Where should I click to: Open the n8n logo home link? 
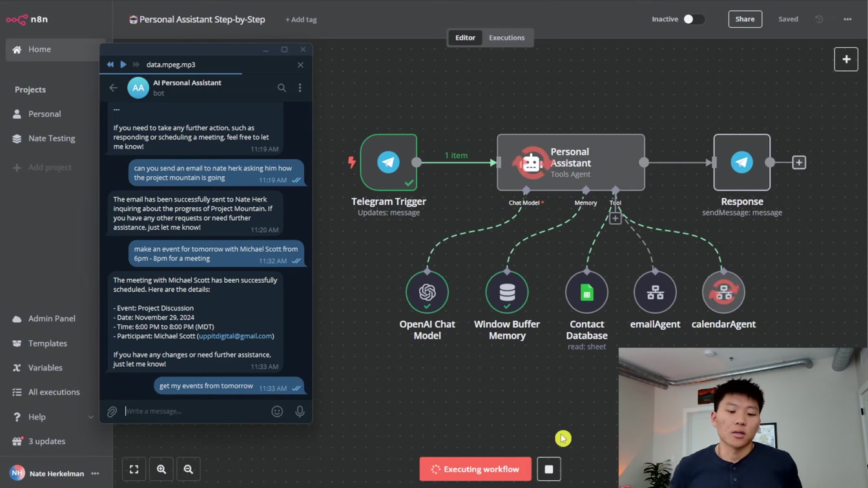(x=27, y=19)
